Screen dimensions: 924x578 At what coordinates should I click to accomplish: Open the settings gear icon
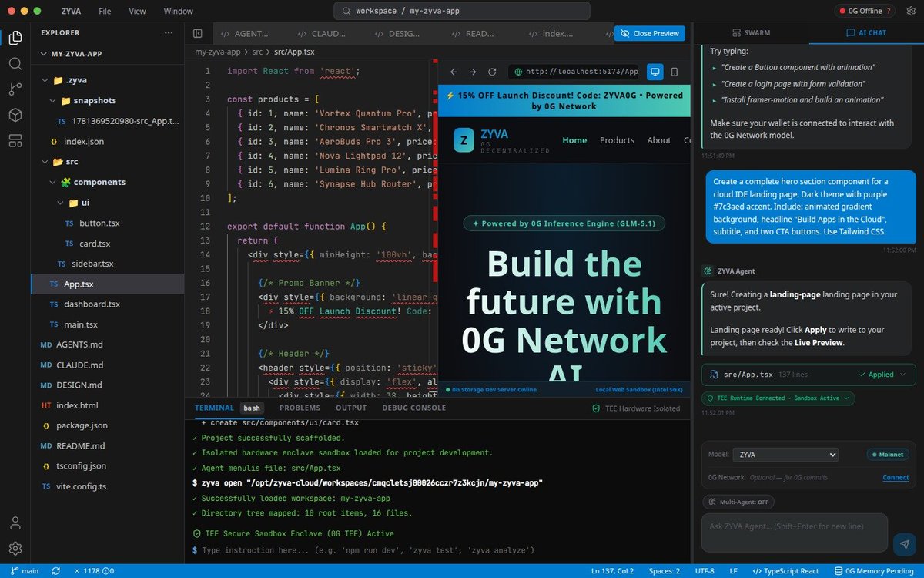[15, 549]
